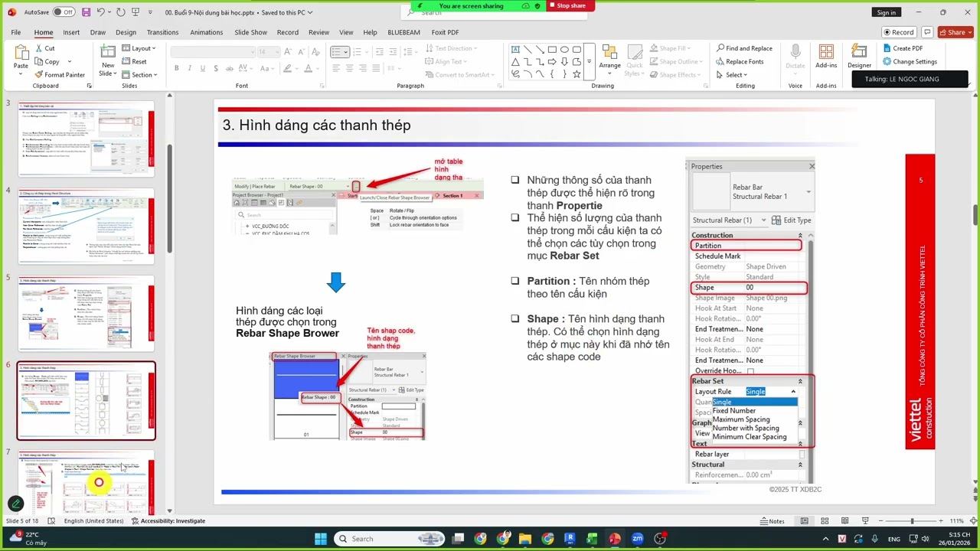
Task: Open the Transitions tab
Action: pyautogui.click(x=162, y=32)
